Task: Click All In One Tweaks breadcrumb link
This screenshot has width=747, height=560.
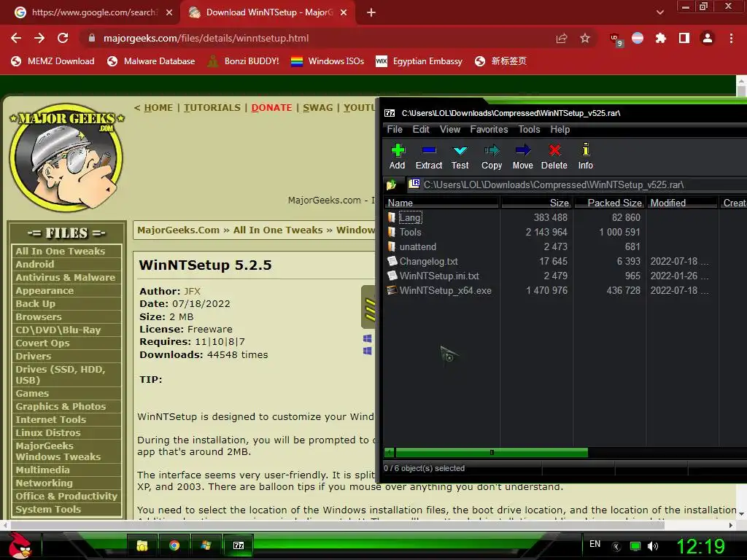Action: tap(278, 230)
